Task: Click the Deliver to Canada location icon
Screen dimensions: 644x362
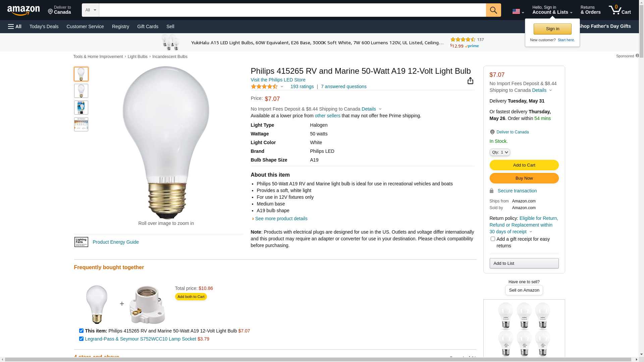Action: tap(492, 132)
